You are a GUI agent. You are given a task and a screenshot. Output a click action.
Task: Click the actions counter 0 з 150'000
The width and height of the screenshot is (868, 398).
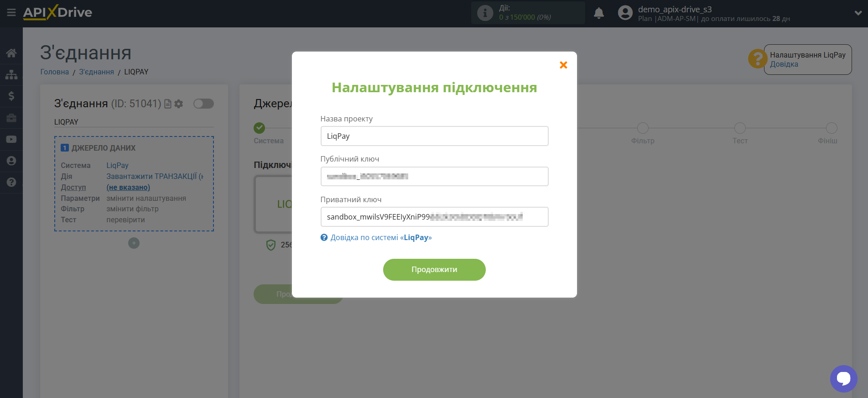point(525,17)
